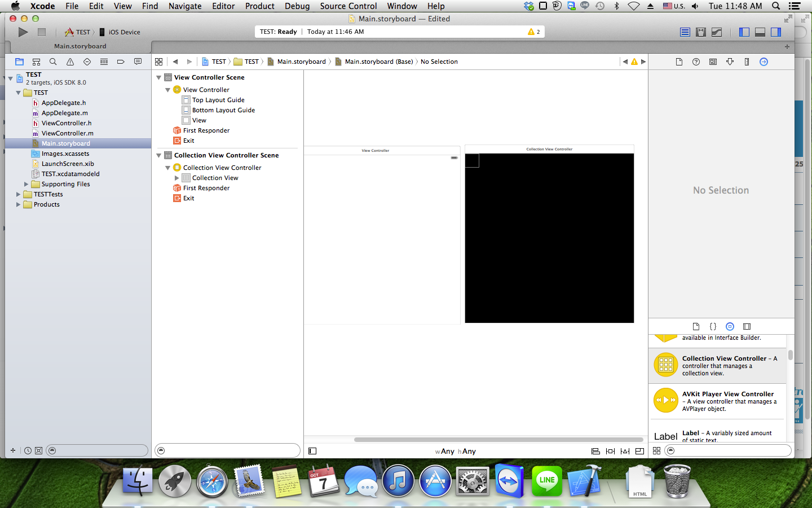Screen dimensions: 812x508
Task: Collapse the TEST project root
Action: (x=11, y=78)
